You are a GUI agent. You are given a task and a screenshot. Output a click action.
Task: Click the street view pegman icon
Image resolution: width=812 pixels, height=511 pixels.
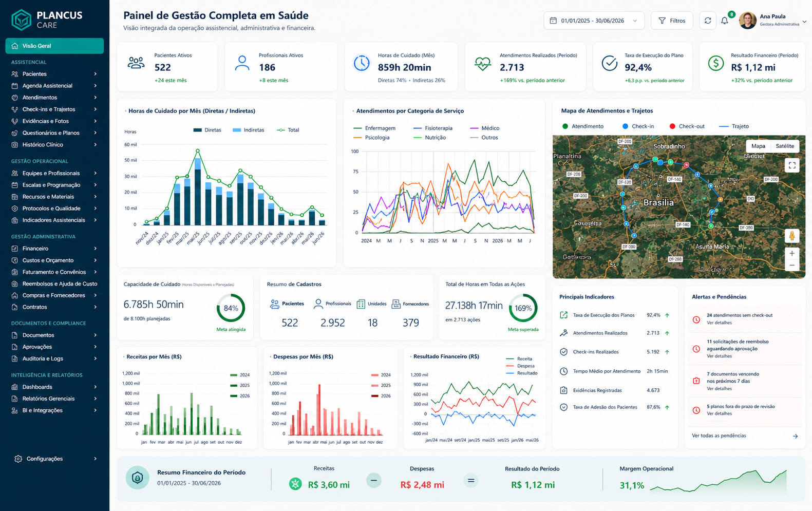792,236
